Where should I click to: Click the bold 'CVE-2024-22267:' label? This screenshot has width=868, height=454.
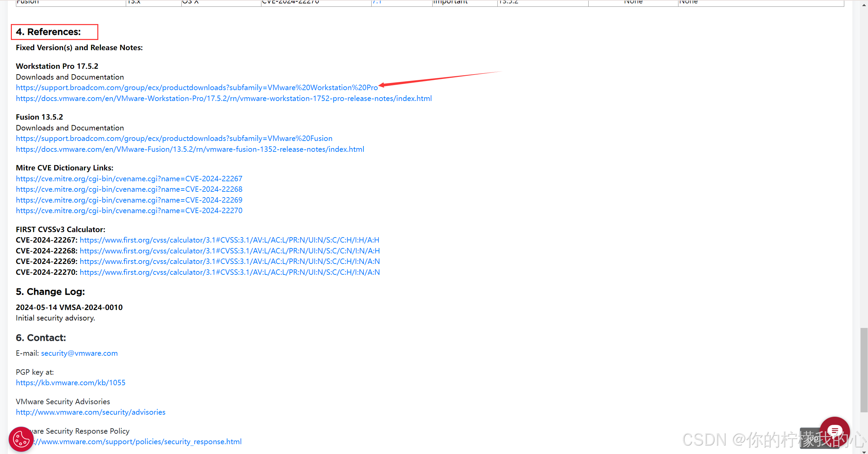coord(47,240)
